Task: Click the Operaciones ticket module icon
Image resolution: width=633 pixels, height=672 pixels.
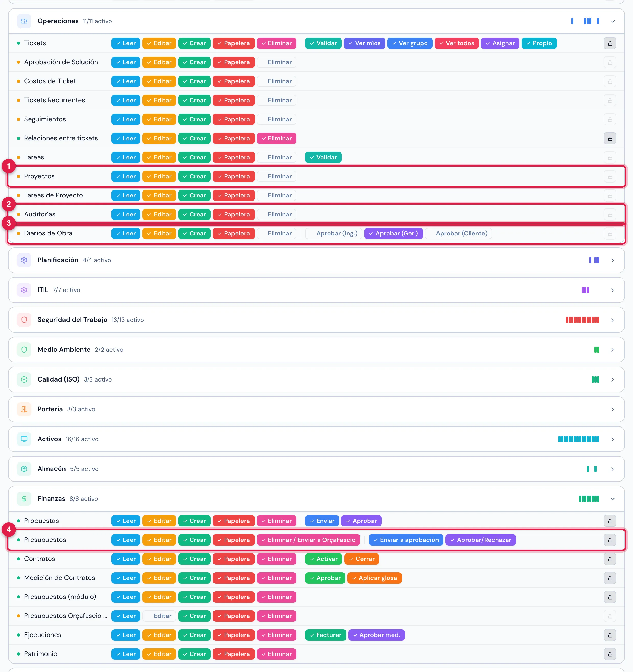Action: 24,21
